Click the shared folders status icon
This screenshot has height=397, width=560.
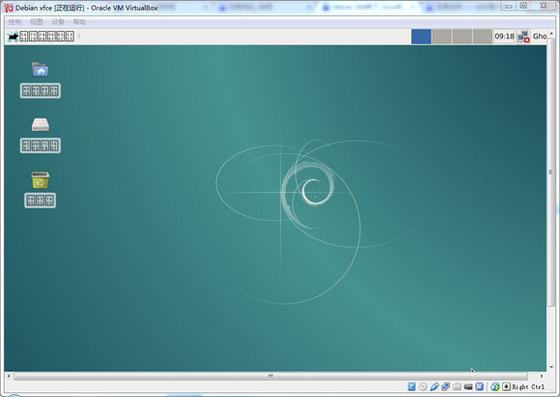457,387
